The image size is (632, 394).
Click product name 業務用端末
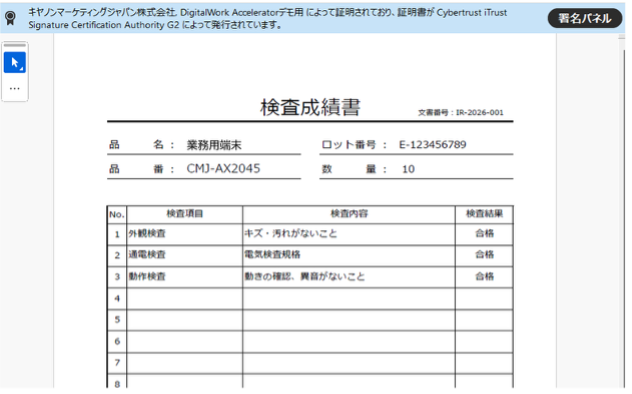214,145
